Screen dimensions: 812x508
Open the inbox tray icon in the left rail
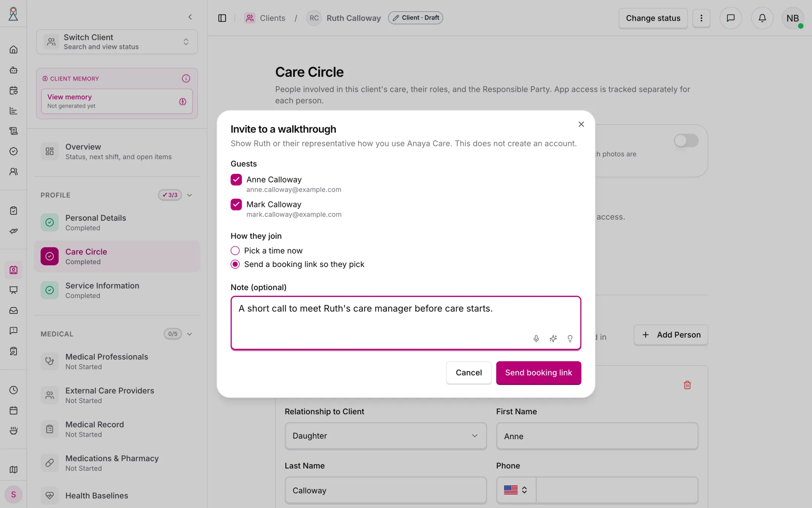[14, 310]
